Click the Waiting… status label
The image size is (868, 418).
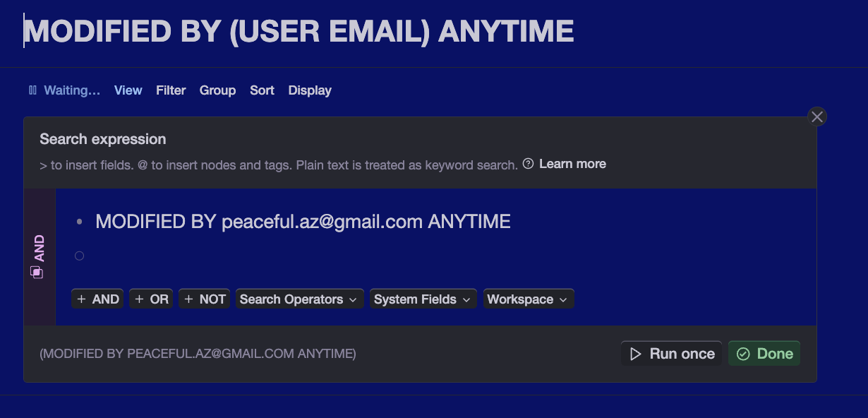pos(72,90)
